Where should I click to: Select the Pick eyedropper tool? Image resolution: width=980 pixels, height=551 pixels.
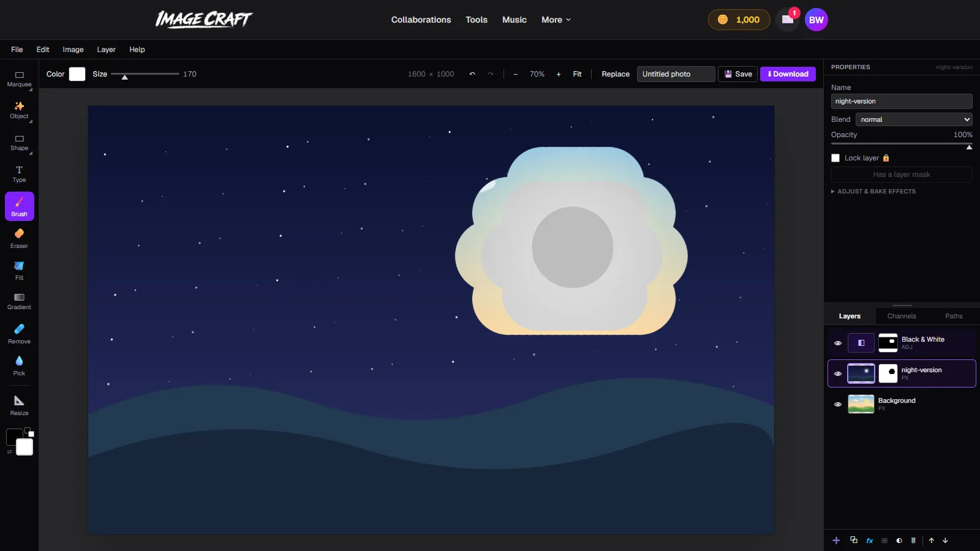point(19,365)
